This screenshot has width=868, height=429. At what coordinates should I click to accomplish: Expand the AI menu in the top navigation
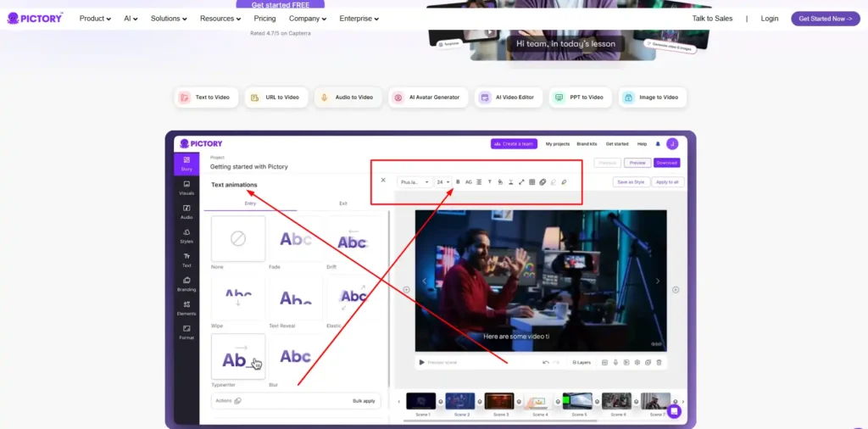click(131, 19)
